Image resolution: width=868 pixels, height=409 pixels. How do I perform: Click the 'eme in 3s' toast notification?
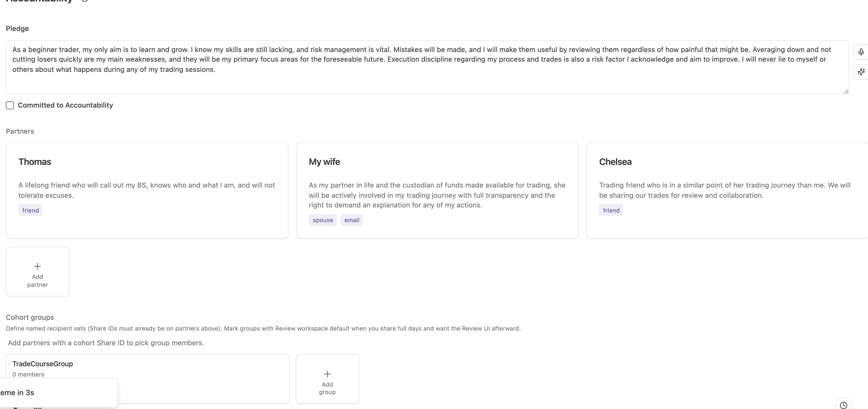click(59, 393)
